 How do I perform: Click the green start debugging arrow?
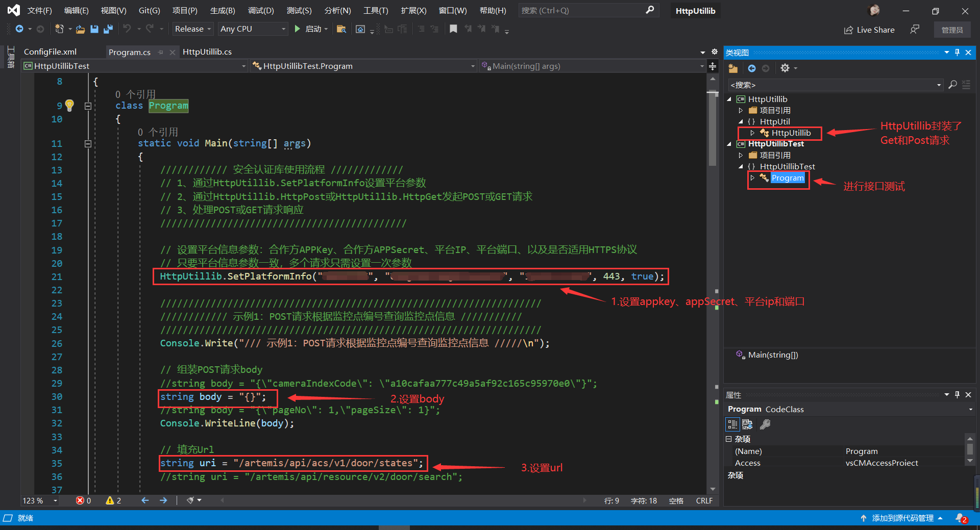298,29
